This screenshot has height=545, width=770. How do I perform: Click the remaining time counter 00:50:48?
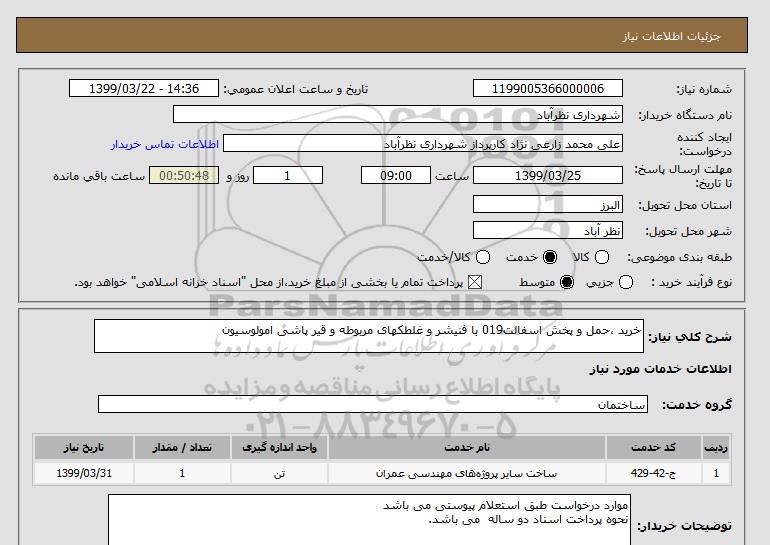click(184, 175)
